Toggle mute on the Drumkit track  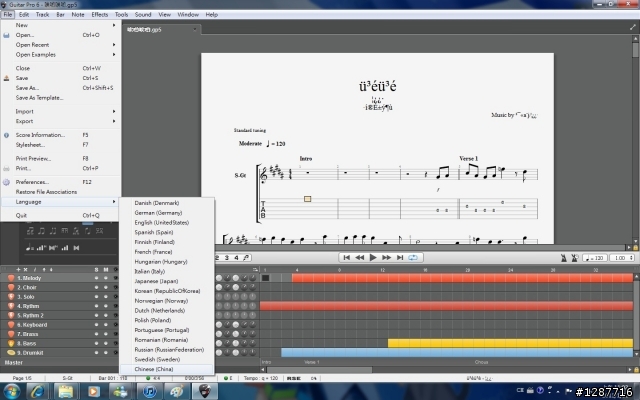pos(106,353)
